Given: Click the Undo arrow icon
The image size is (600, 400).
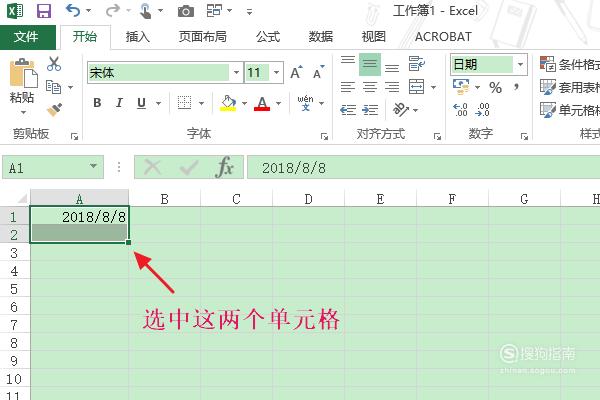Looking at the screenshot, I should (73, 10).
